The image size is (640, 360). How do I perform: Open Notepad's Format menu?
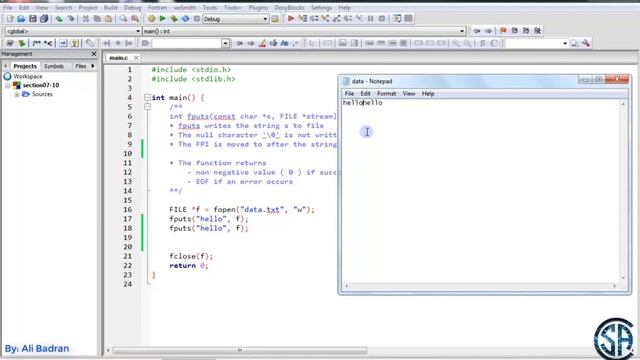pyautogui.click(x=387, y=94)
